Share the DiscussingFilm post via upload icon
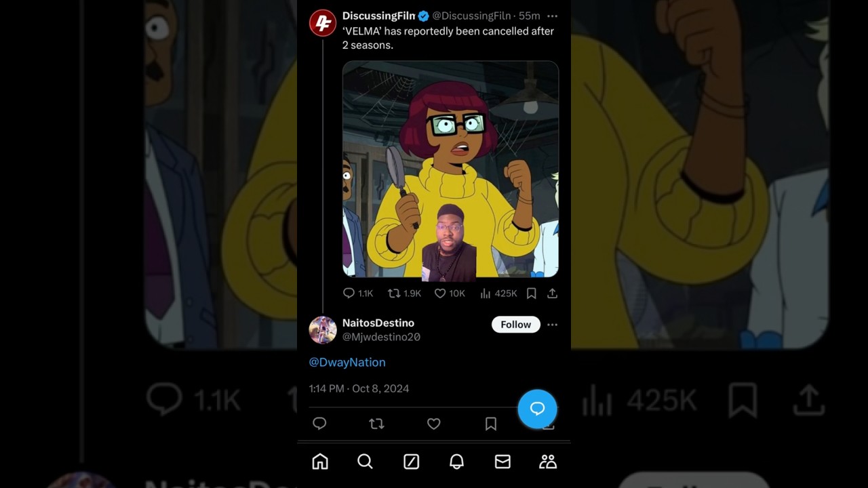This screenshot has width=868, height=488. 553,293
